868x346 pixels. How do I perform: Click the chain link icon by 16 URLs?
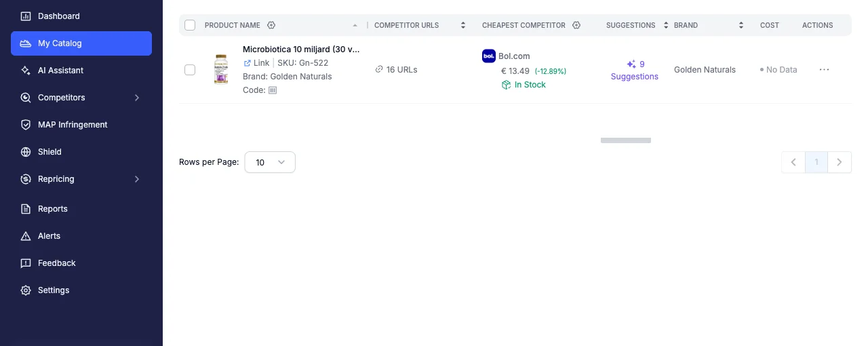pos(379,69)
